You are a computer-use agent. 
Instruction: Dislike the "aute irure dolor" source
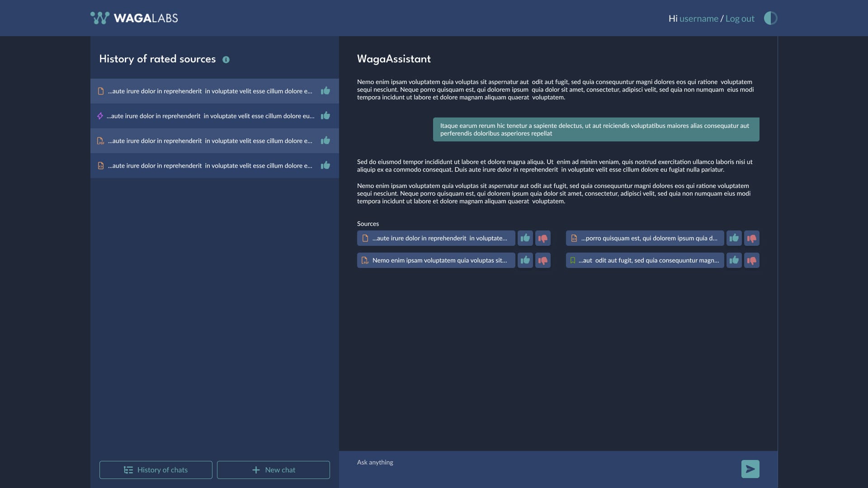543,238
